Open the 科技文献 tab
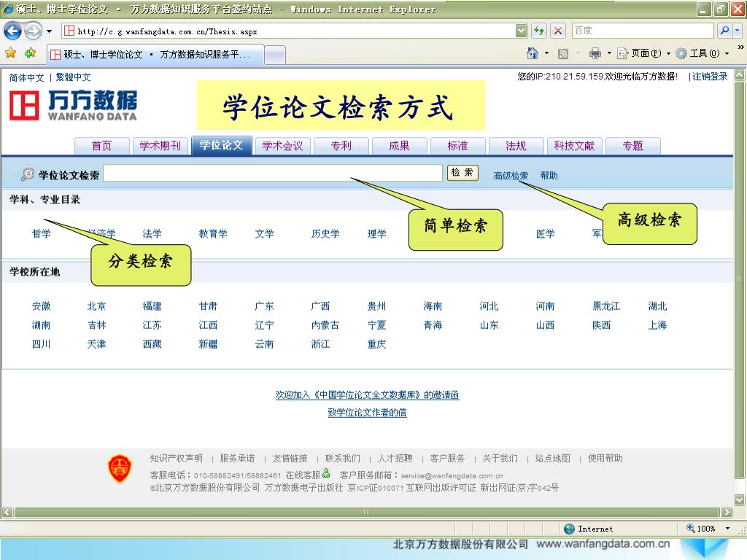Screen dimensions: 747x560 click(575, 146)
